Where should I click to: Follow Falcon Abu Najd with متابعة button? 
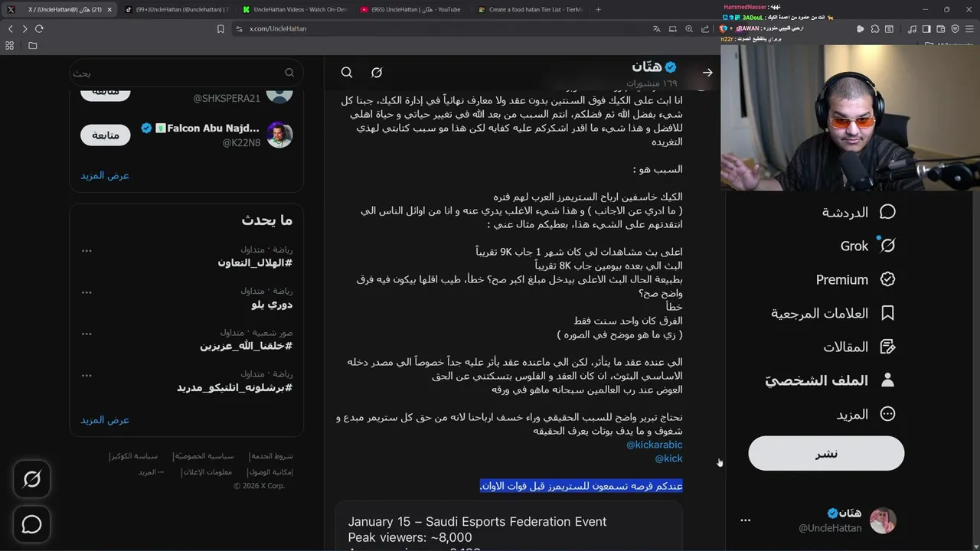pyautogui.click(x=105, y=135)
